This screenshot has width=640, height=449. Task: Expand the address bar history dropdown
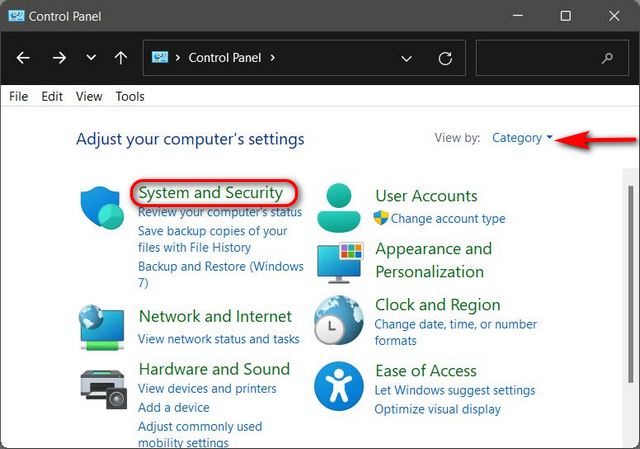(406, 58)
